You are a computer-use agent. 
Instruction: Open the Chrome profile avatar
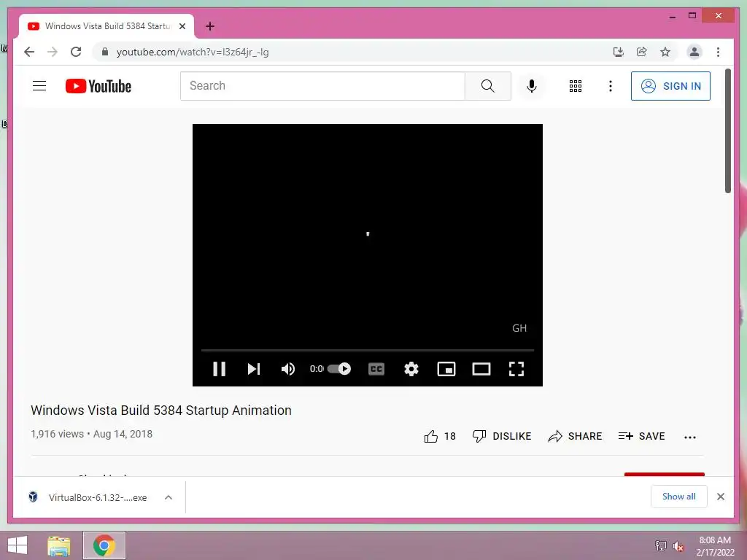click(x=694, y=52)
